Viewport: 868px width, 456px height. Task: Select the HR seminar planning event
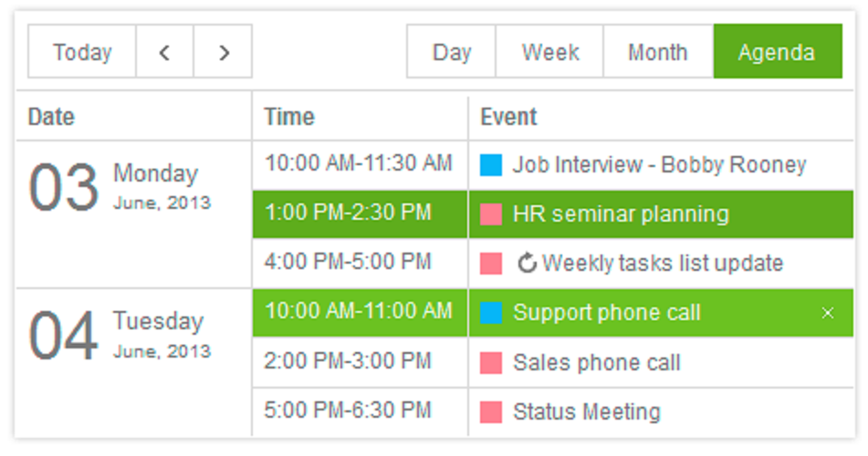(621, 215)
